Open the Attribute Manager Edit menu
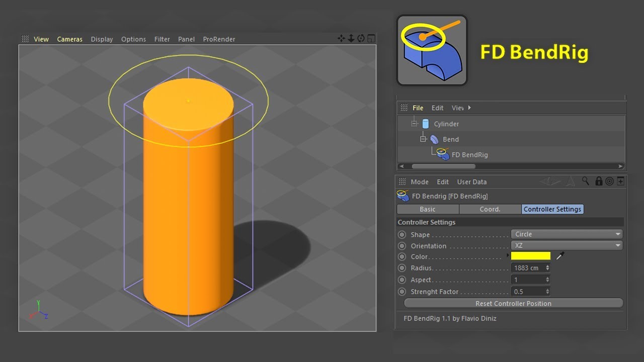This screenshot has width=644, height=362. click(443, 182)
